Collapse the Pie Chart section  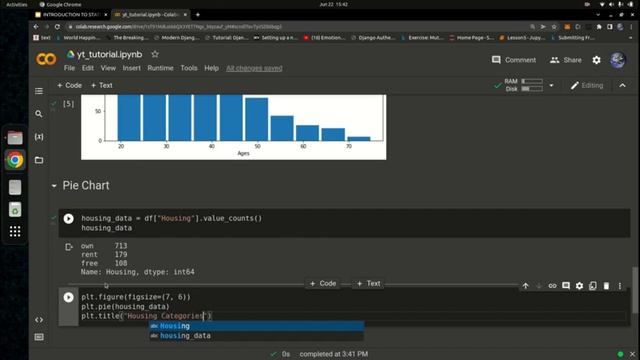(x=54, y=186)
